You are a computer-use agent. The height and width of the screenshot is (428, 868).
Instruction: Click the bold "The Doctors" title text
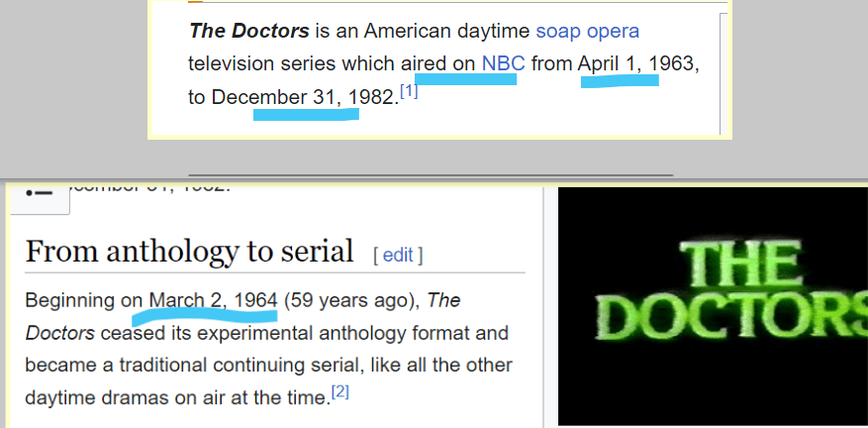tap(248, 31)
